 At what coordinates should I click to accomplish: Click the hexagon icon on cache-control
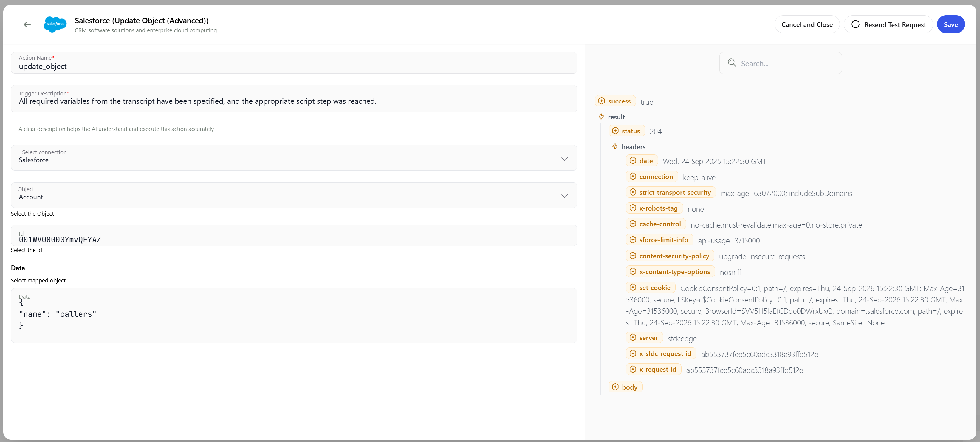[x=633, y=224]
